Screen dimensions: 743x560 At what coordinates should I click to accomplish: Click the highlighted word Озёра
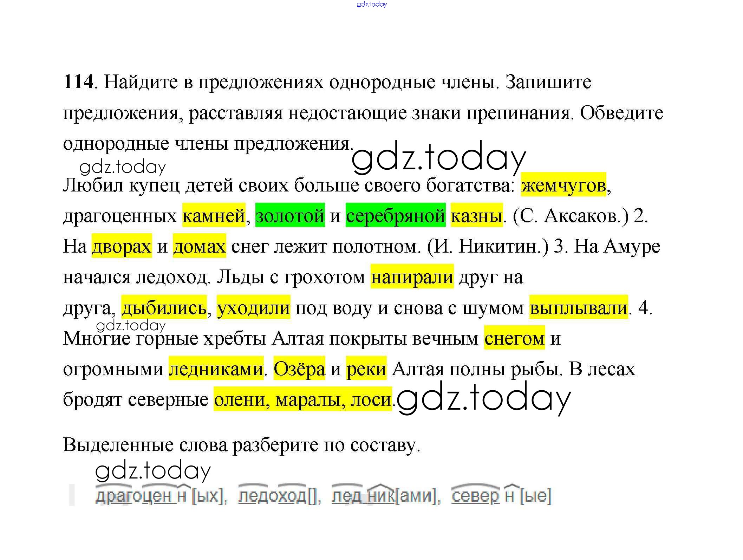[x=299, y=369]
